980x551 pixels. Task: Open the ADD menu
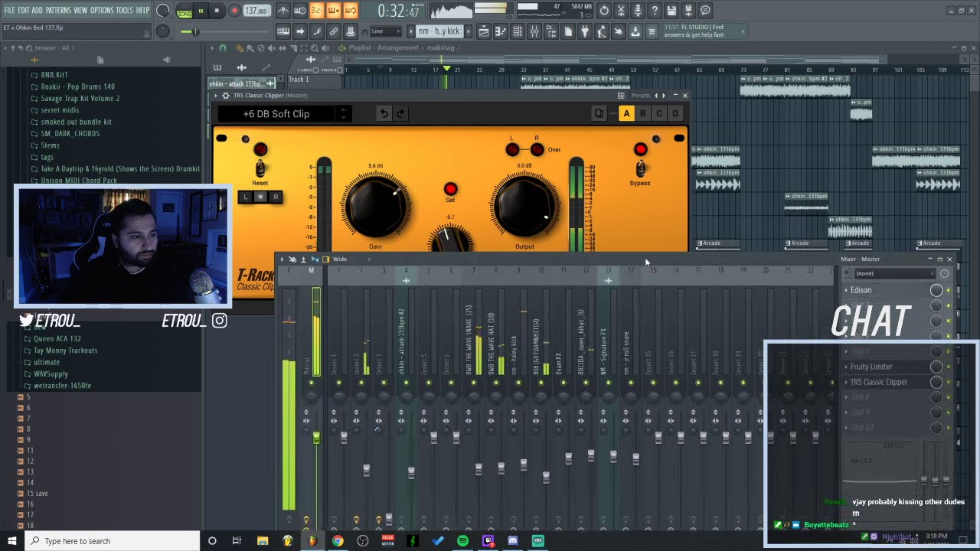click(x=37, y=10)
